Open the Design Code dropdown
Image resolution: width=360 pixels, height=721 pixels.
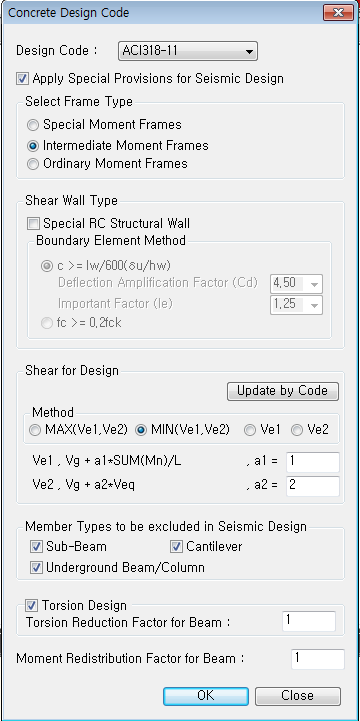tap(188, 51)
